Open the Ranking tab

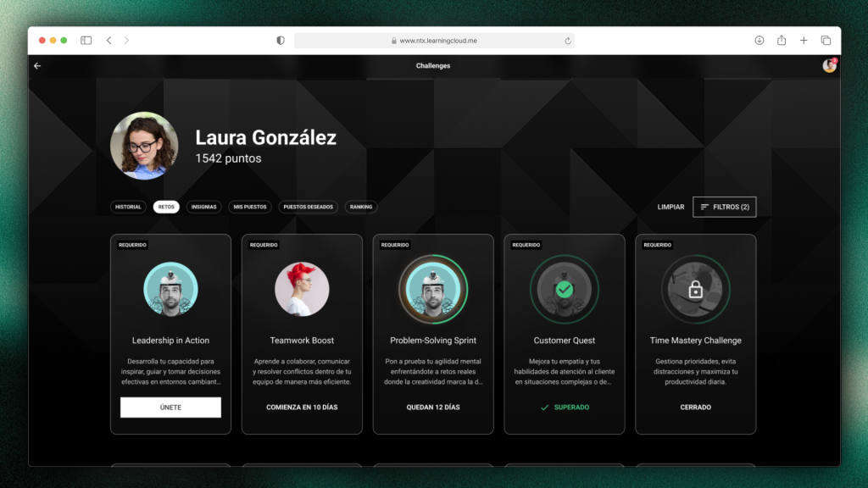(361, 207)
